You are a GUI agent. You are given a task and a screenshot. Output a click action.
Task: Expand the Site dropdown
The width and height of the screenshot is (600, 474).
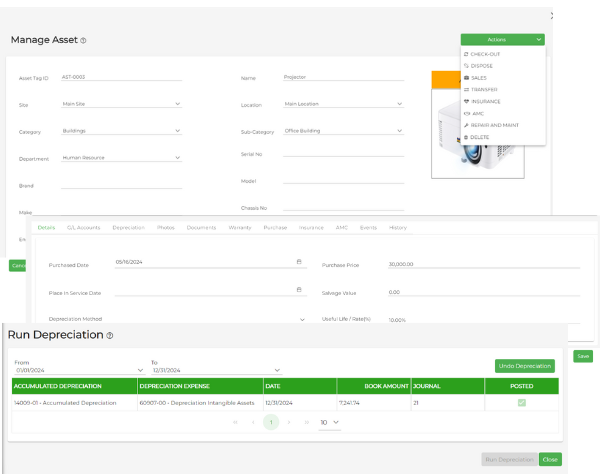tap(178, 103)
